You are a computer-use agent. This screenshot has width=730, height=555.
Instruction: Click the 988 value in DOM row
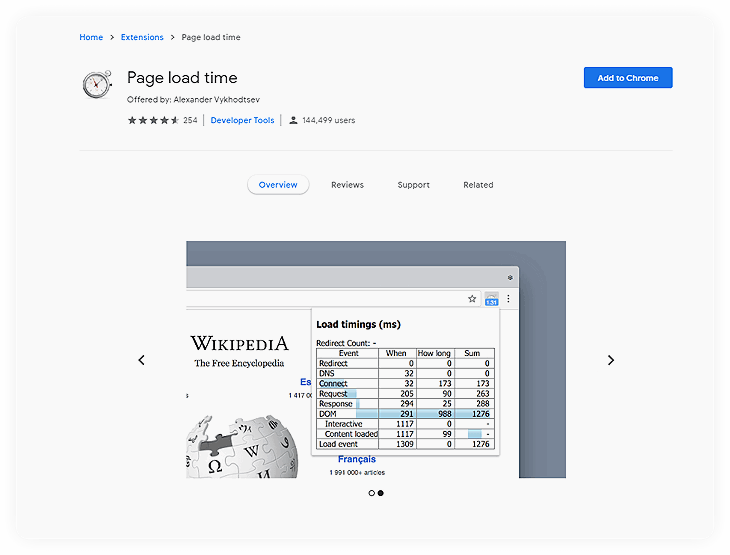click(445, 414)
